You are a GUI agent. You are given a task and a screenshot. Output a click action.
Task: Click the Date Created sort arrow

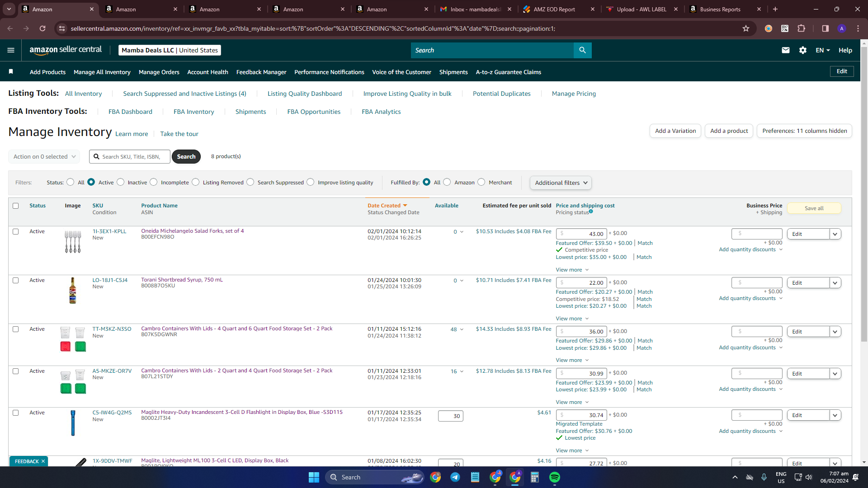click(405, 206)
